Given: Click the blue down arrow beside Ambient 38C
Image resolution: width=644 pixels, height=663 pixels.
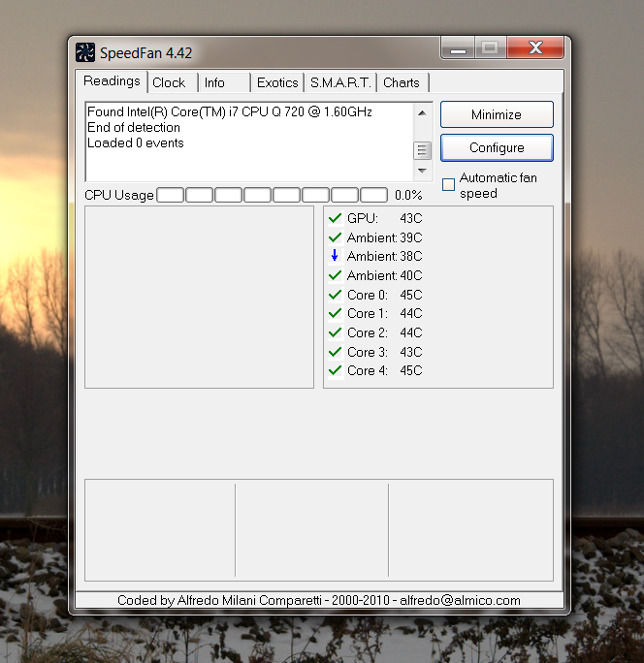Looking at the screenshot, I should click(x=335, y=255).
